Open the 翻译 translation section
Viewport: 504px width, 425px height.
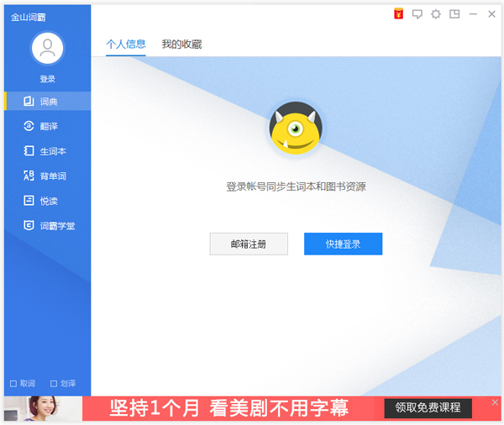[48, 126]
